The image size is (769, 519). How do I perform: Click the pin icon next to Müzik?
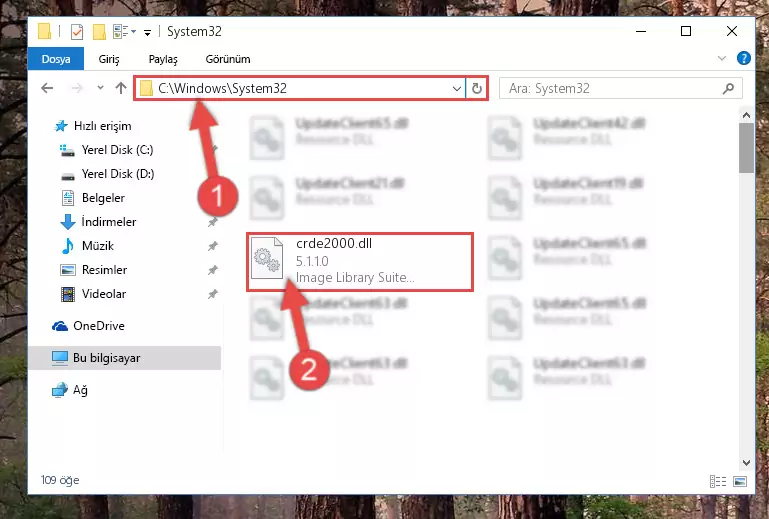pos(212,246)
